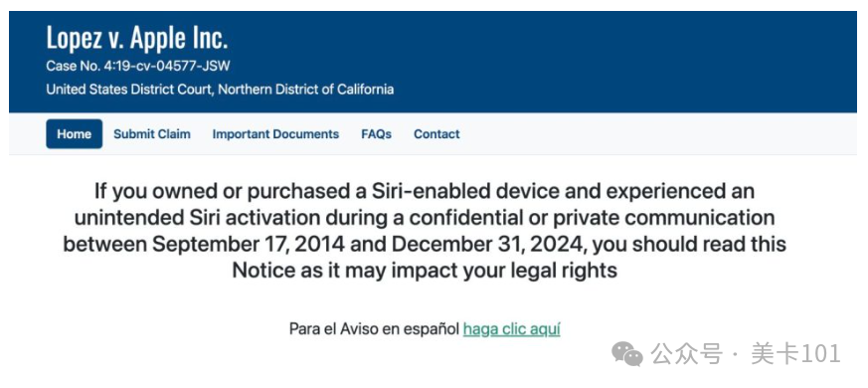868x388 pixels.
Task: Click 'Northern District of California' in header
Action: pyautogui.click(x=305, y=90)
